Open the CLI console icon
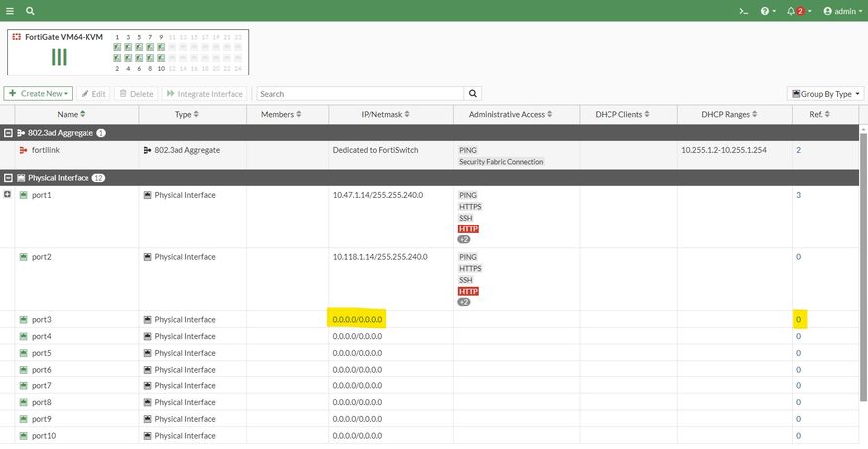Image resolution: width=868 pixels, height=449 pixels. coord(744,11)
